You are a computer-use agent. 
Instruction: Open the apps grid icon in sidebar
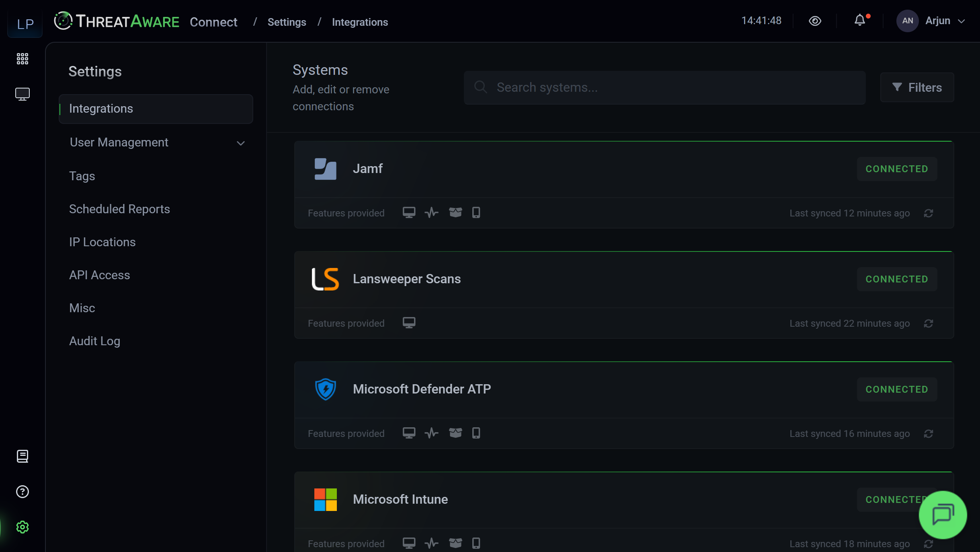[23, 59]
